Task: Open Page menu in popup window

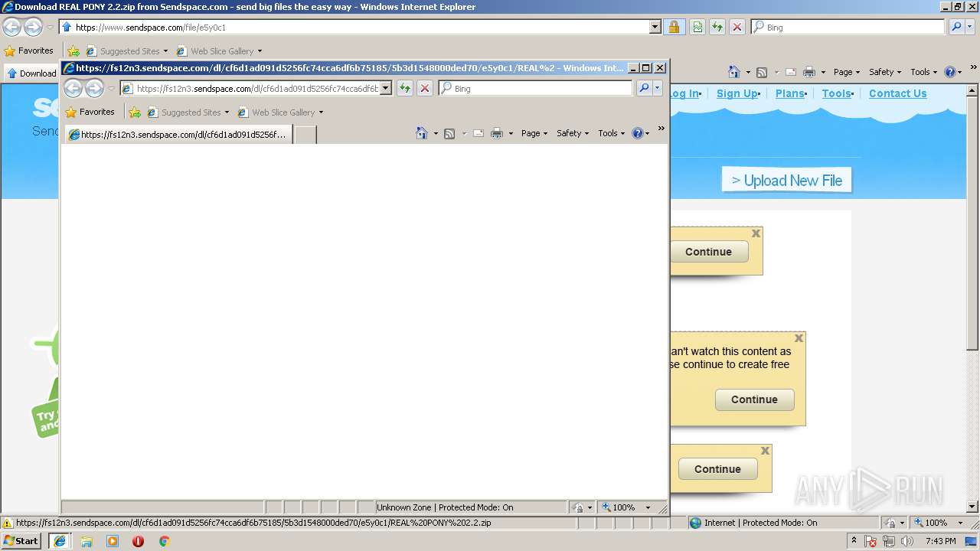Action: 534,133
